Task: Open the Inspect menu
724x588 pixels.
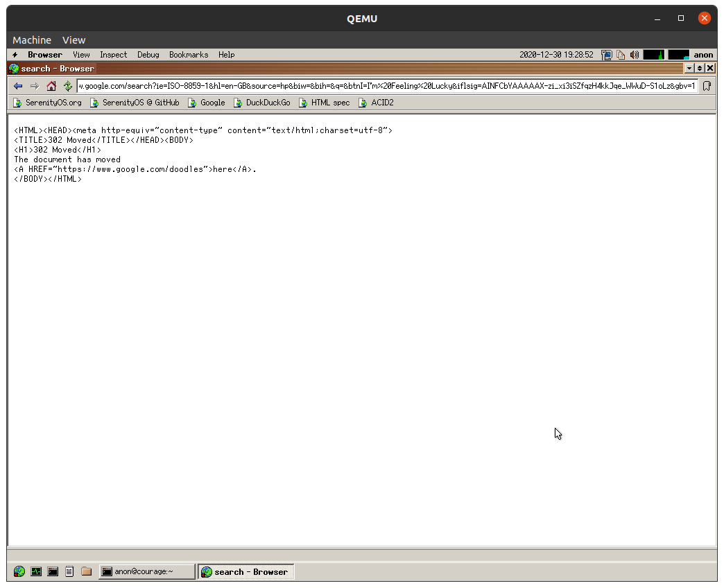Action: coord(113,55)
